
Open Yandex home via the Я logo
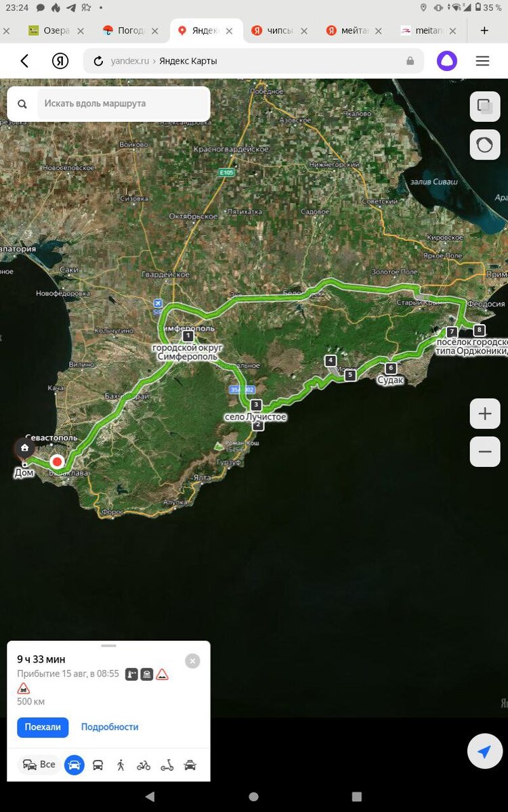tap(60, 61)
